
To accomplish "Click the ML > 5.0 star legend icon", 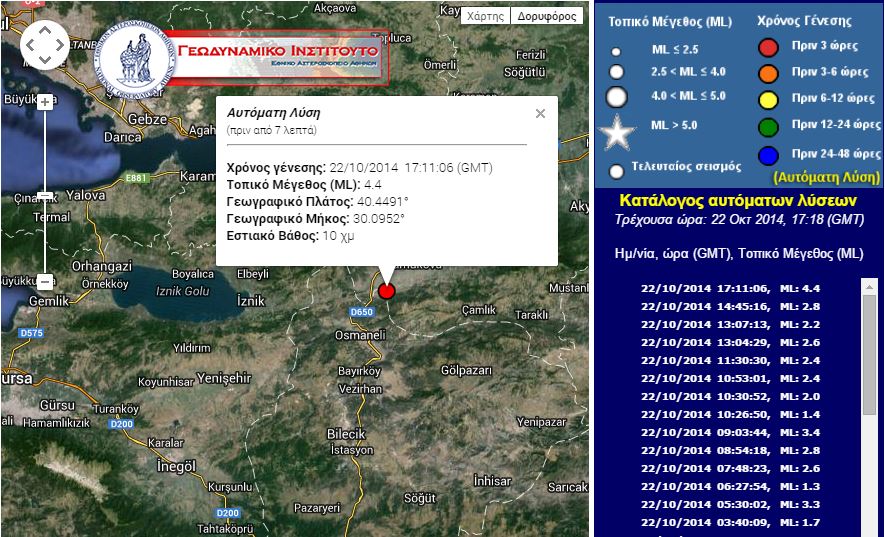I will (x=617, y=131).
